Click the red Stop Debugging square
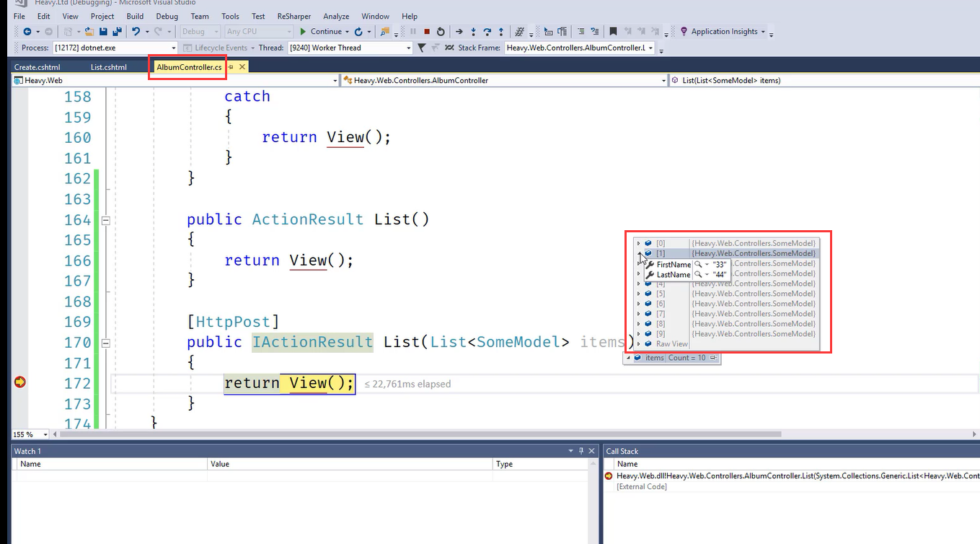980x544 pixels. (x=427, y=32)
